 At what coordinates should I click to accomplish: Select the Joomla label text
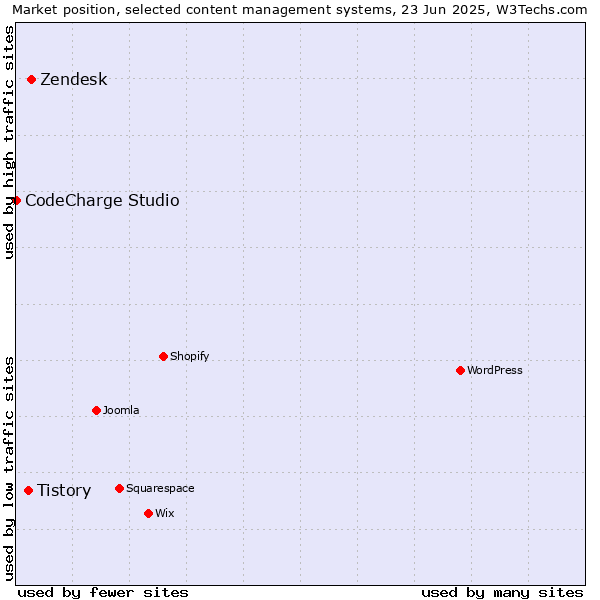(121, 410)
